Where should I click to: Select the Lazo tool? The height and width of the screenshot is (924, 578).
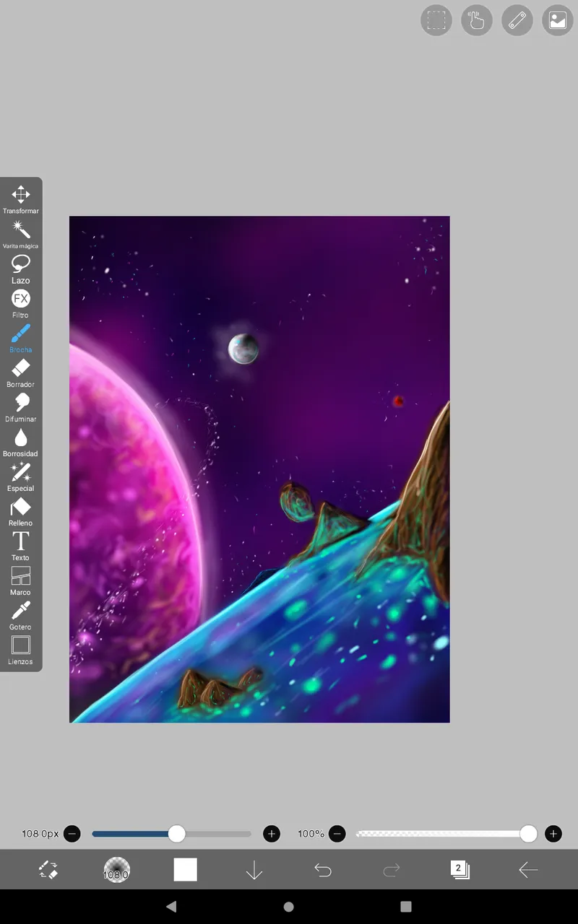[21, 269]
